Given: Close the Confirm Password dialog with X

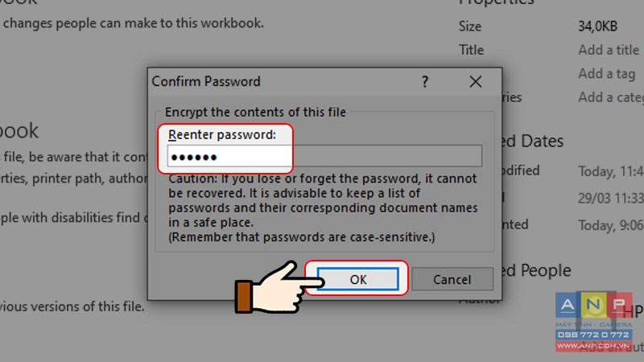Looking at the screenshot, I should click(476, 82).
